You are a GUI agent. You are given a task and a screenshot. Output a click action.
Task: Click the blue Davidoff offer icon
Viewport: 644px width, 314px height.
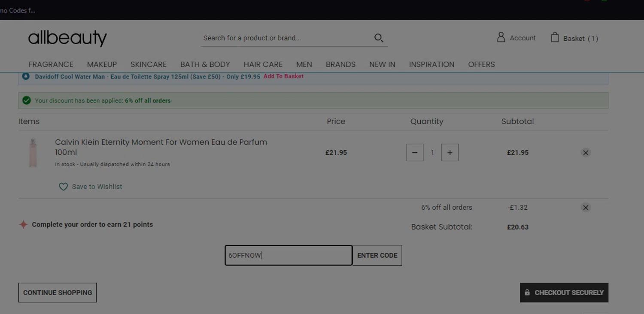(x=26, y=76)
